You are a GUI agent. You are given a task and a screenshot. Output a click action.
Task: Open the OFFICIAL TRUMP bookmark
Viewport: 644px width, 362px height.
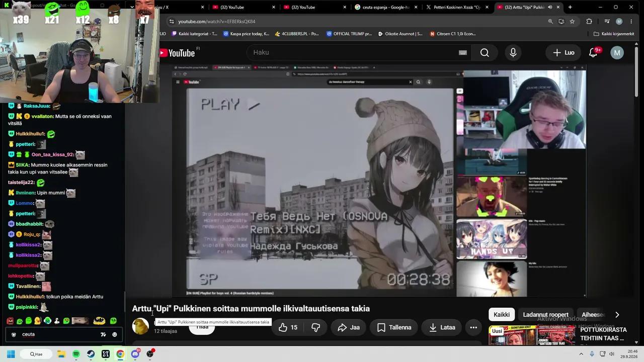[349, 34]
